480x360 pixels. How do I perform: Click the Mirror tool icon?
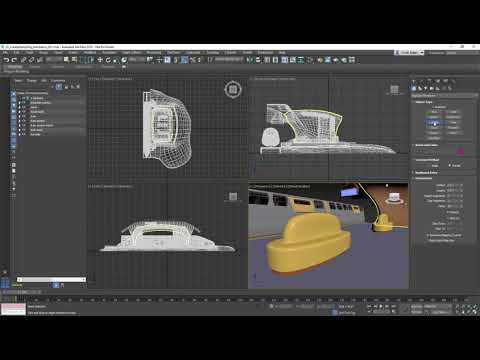[x=250, y=60]
